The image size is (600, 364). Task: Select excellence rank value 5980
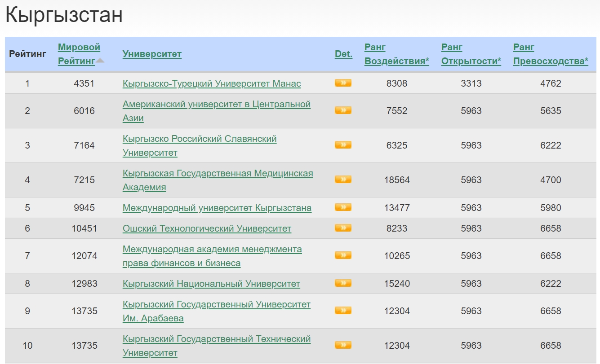click(x=551, y=208)
